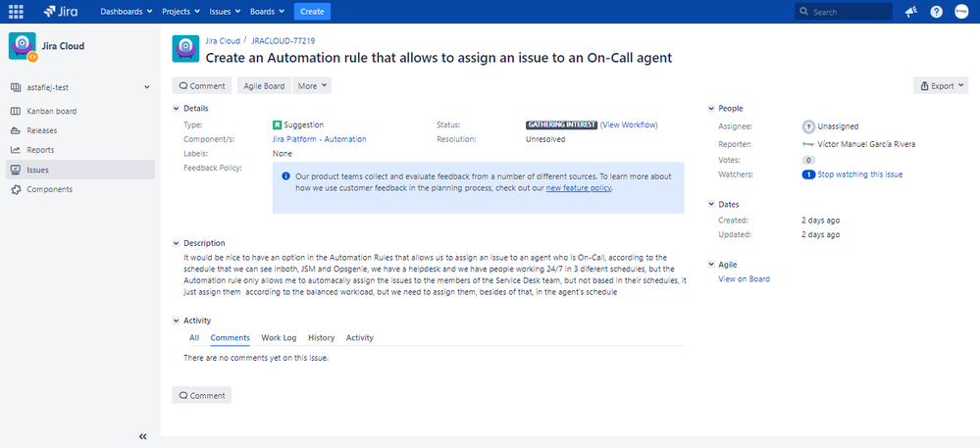Viewport: 980px width, 448px height.
Task: Open the Issues dropdown in top nav
Action: click(x=225, y=11)
